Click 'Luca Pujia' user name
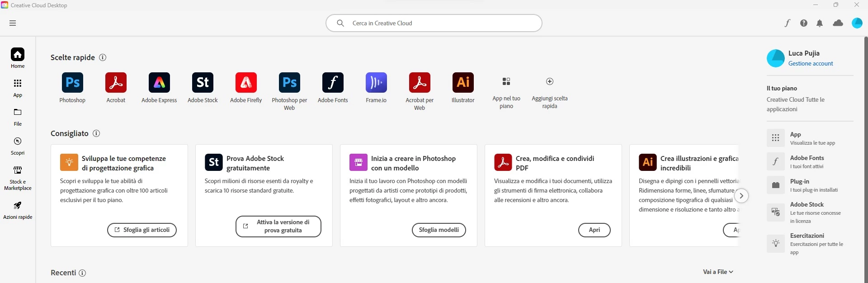Screen dimensions: 868x283 pos(804,53)
